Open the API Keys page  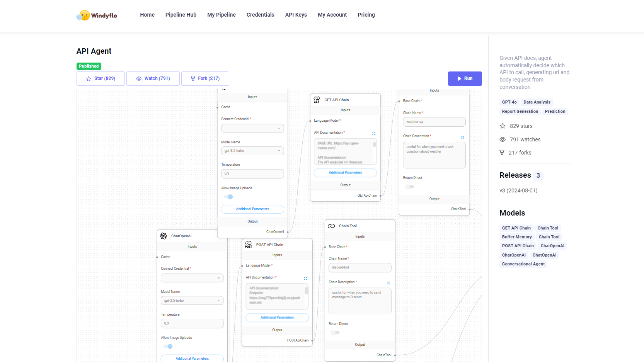click(296, 15)
